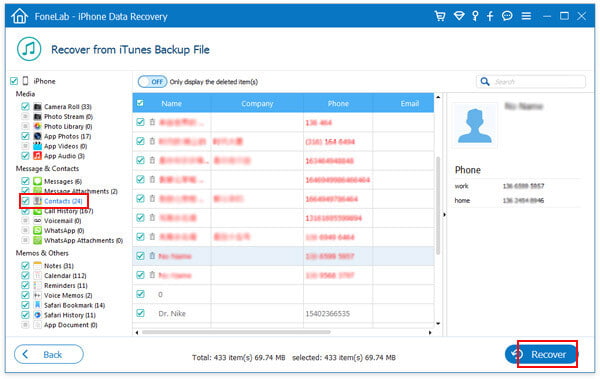Select Camera Roll (33) category
Image resolution: width=600 pixels, height=379 pixels.
click(68, 106)
